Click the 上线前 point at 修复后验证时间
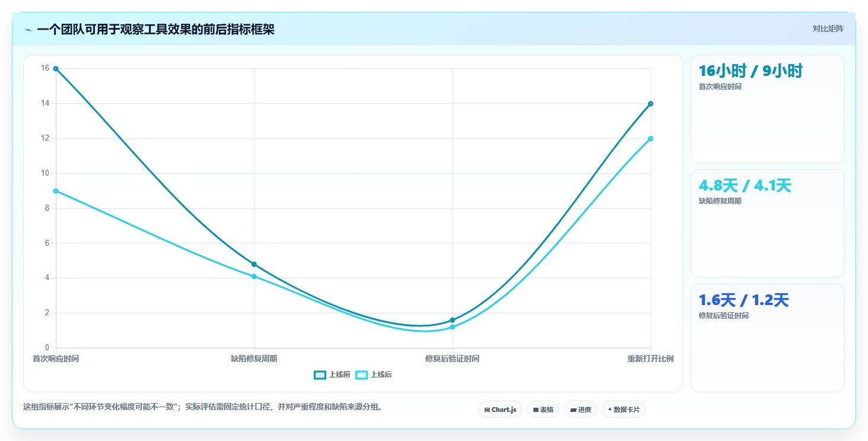The height and width of the screenshot is (441, 868). [x=452, y=320]
